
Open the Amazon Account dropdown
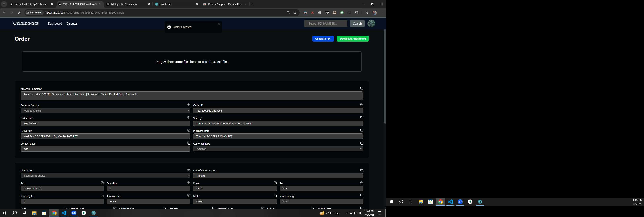(105, 111)
